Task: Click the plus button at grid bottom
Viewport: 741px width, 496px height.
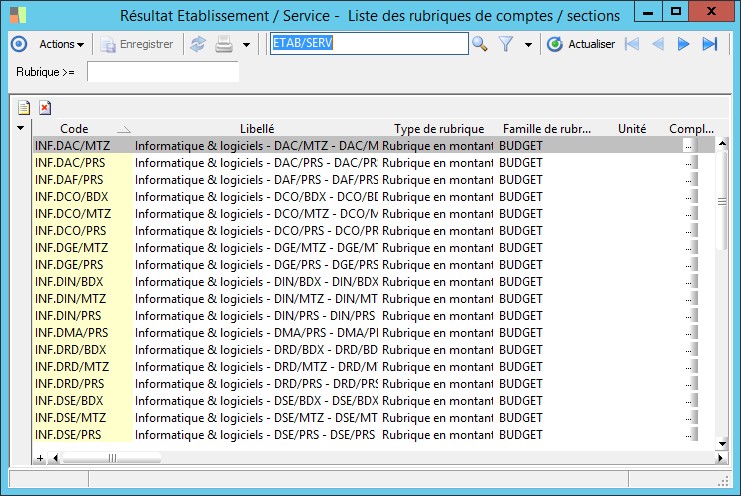Action: coord(40,458)
